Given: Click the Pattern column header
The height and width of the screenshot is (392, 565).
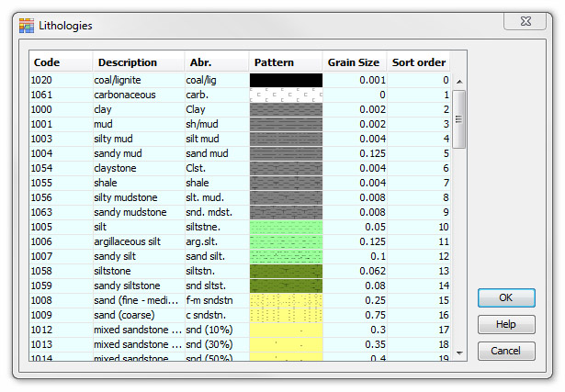Looking at the screenshot, I should point(286,62).
